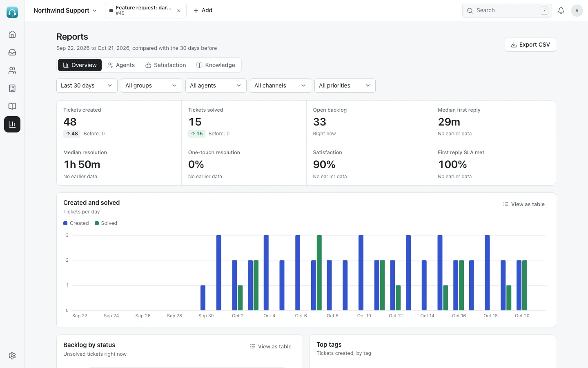Click the Tickets solved value 15
Image resolution: width=588 pixels, height=368 pixels.
coord(195,122)
